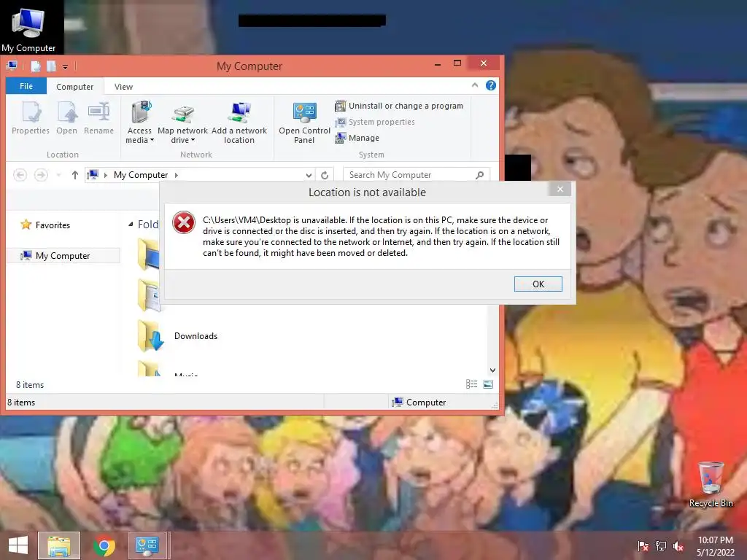Viewport: 747px width, 560px height.
Task: Open the File ribbon tab
Action: 26,86
